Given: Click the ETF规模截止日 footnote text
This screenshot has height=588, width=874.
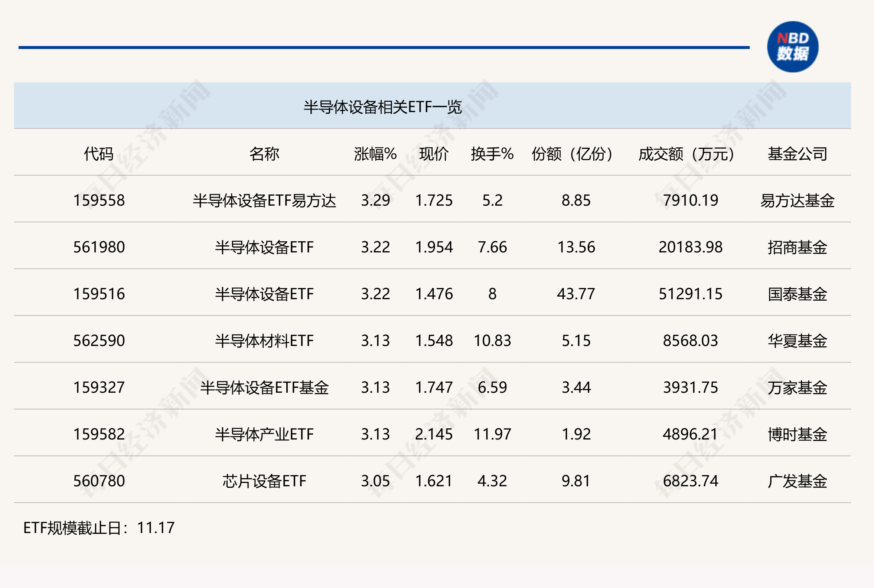Looking at the screenshot, I should (x=99, y=528).
